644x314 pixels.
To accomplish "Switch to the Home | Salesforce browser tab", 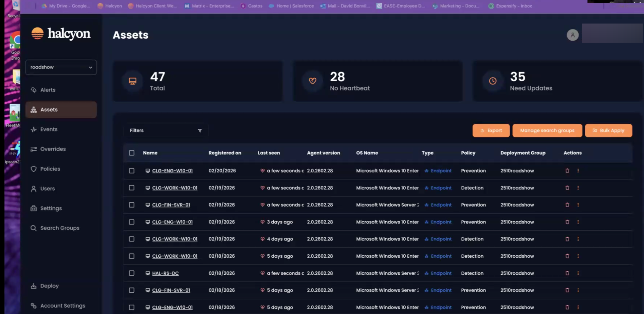I will [291, 6].
